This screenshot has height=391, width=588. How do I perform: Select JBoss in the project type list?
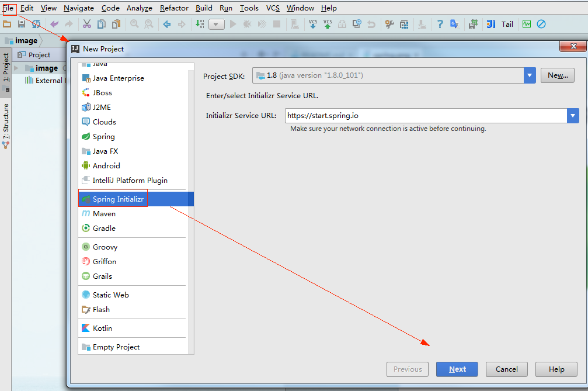(x=133, y=93)
